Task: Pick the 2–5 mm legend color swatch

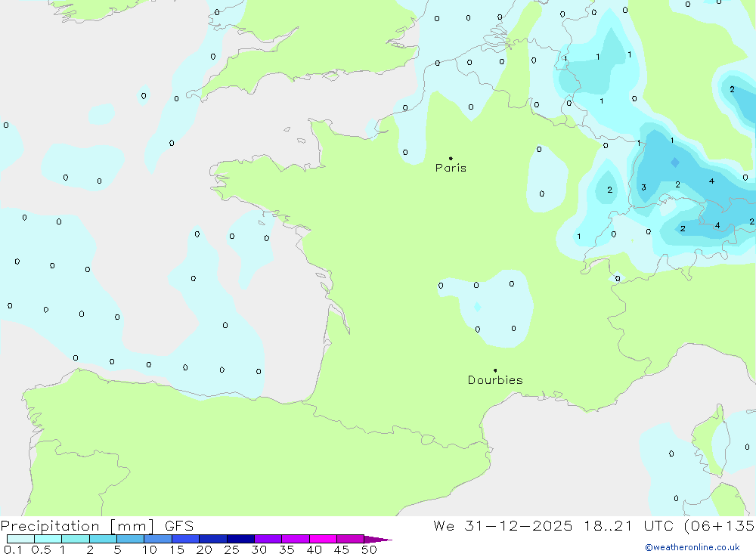Action: (103, 539)
